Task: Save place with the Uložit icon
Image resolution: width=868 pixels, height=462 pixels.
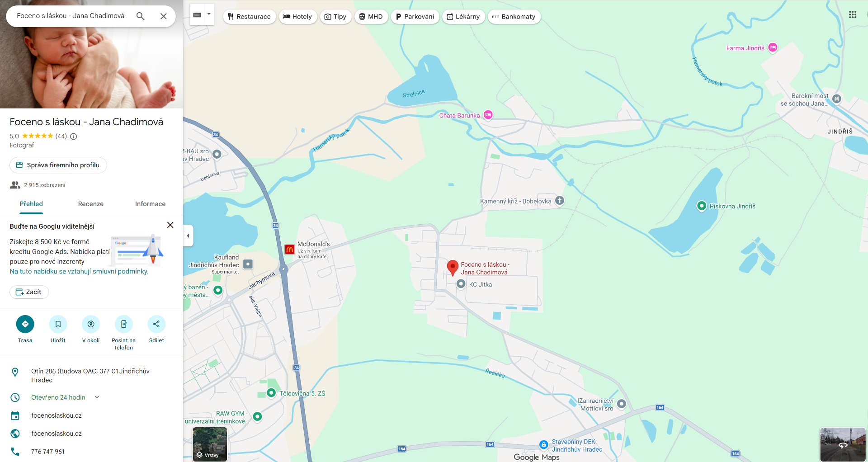Action: pyautogui.click(x=58, y=324)
